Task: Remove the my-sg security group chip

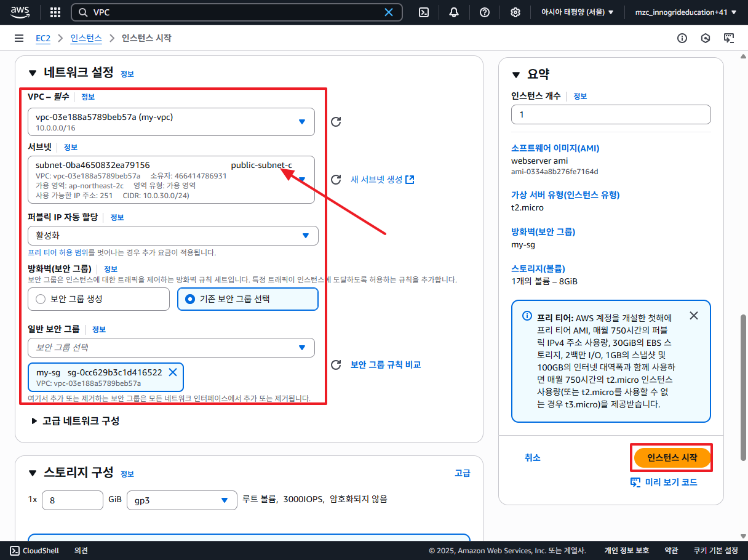Action: [173, 372]
